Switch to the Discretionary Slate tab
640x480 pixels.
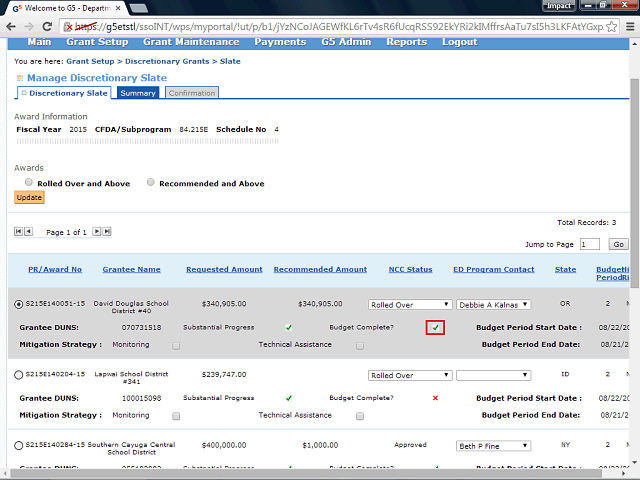[64, 93]
